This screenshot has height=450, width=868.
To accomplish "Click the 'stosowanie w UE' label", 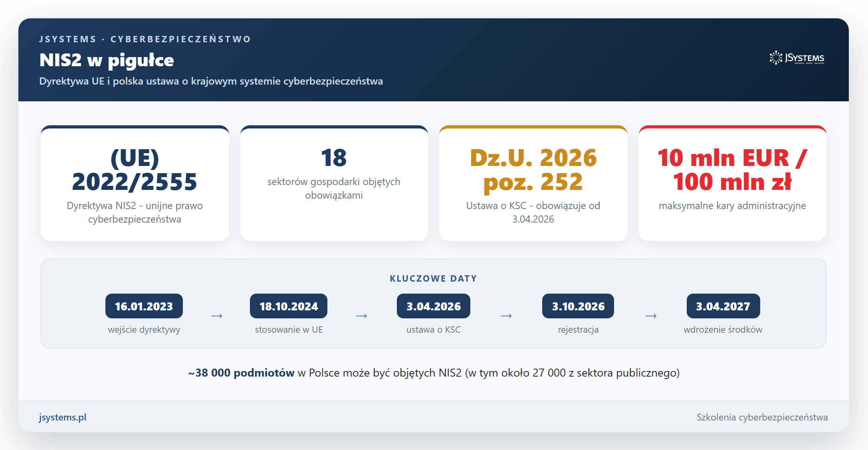I will coord(289,330).
